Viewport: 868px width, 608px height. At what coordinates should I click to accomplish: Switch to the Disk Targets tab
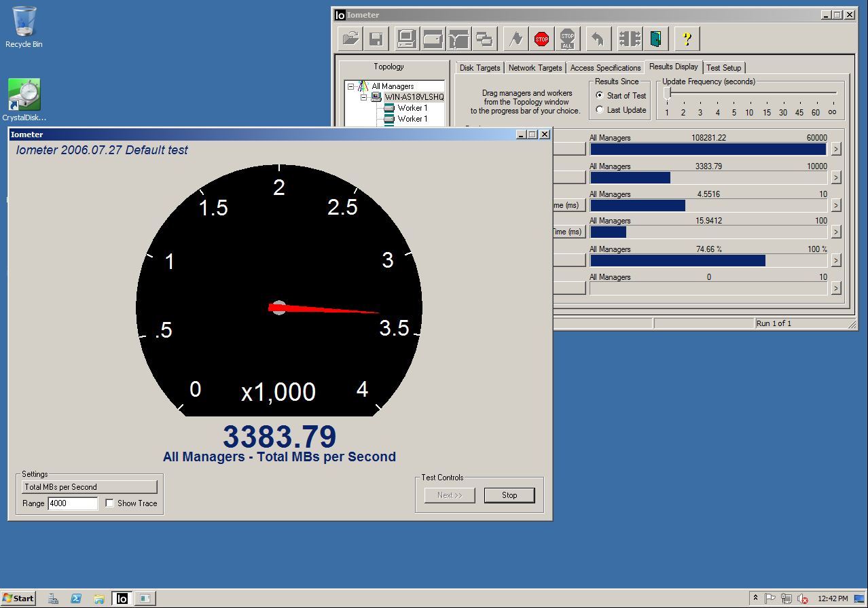(x=480, y=68)
